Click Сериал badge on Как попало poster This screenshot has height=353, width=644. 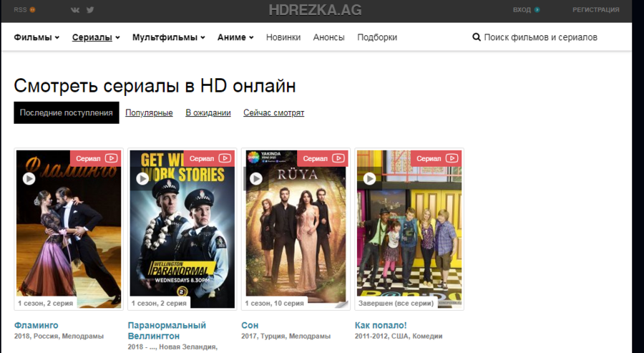tap(436, 159)
